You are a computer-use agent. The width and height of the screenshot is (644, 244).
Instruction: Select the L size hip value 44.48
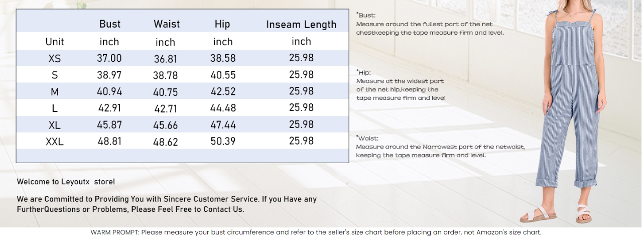point(223,108)
